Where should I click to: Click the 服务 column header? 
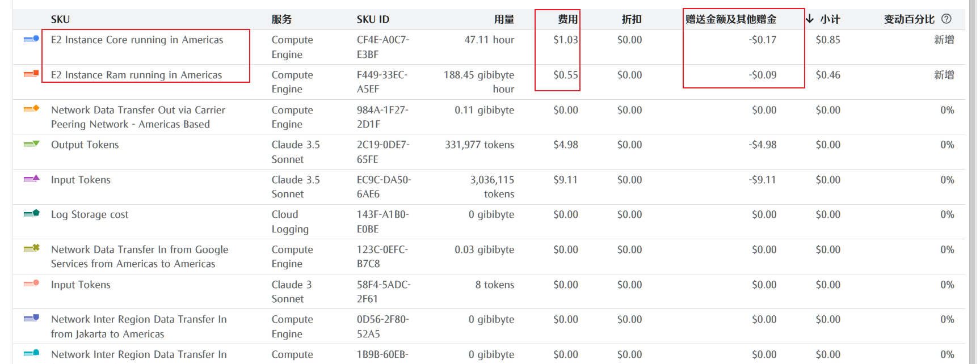tap(281, 19)
